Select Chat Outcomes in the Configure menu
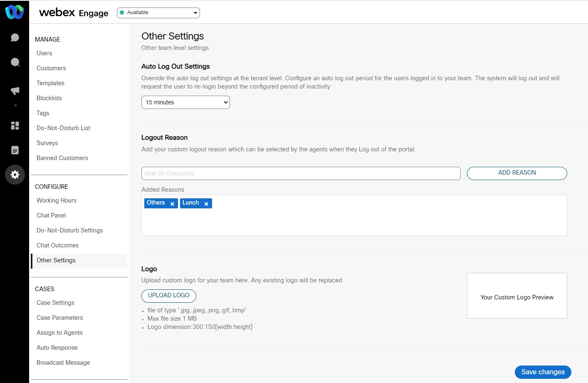The width and height of the screenshot is (588, 383). click(x=57, y=245)
